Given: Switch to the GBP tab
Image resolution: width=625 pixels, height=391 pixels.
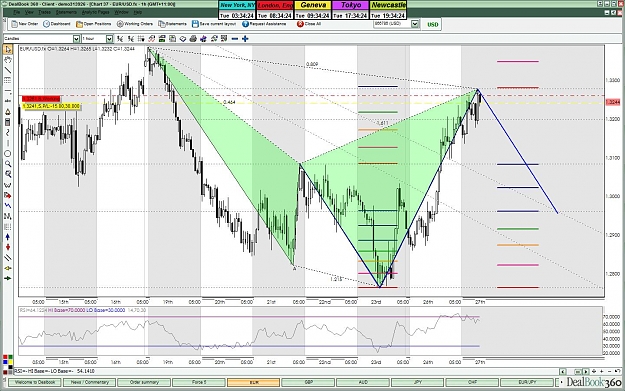Looking at the screenshot, I should click(309, 382).
